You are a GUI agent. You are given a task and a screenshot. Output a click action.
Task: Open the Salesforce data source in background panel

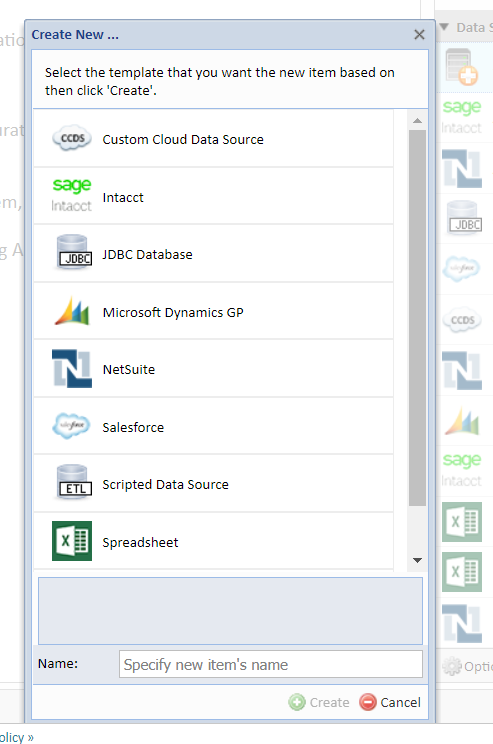coord(461,269)
